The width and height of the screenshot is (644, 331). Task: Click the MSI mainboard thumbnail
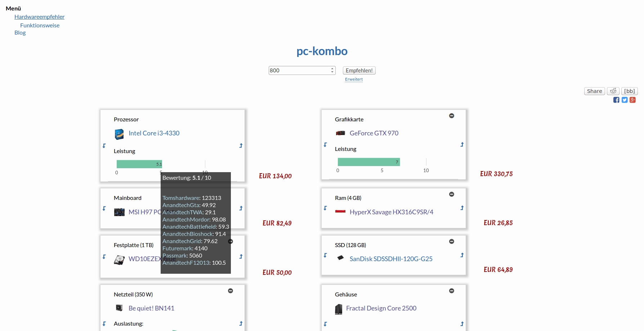click(119, 212)
